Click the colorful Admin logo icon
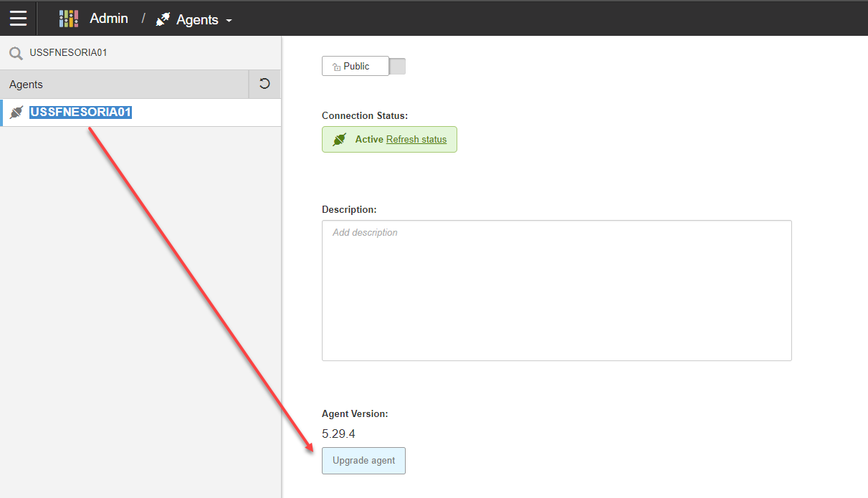The height and width of the screenshot is (498, 868). pyautogui.click(x=69, y=19)
